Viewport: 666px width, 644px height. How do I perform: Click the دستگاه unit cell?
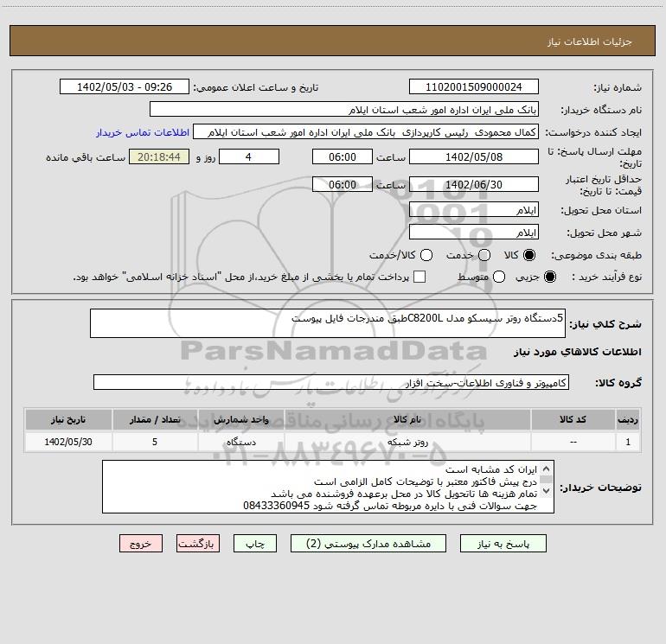tap(240, 442)
